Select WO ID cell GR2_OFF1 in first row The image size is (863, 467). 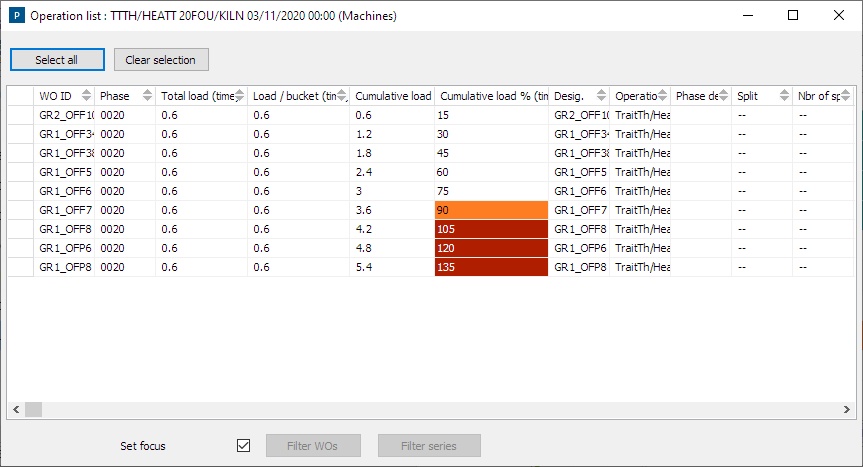[64, 115]
